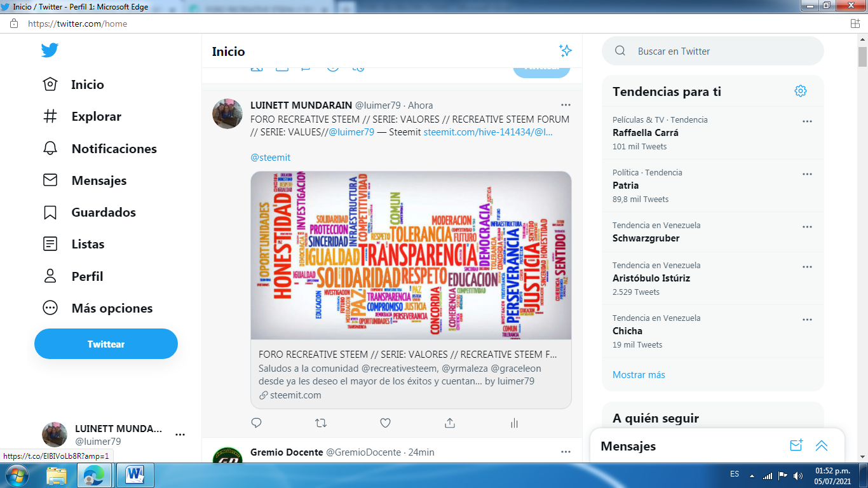This screenshot has width=868, height=488.
Task: Go to Inicio in the sidebar
Action: tap(88, 85)
